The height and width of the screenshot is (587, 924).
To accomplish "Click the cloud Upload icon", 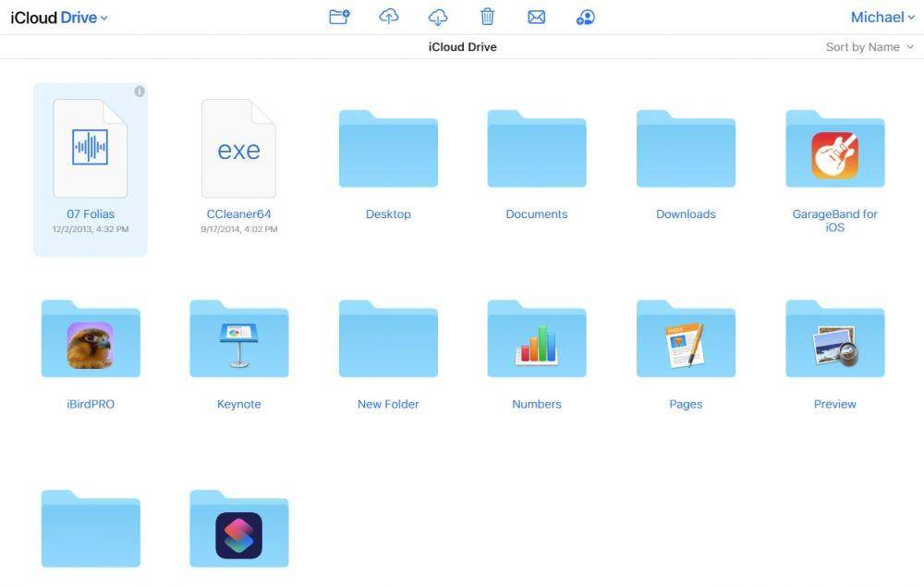I will pos(388,17).
